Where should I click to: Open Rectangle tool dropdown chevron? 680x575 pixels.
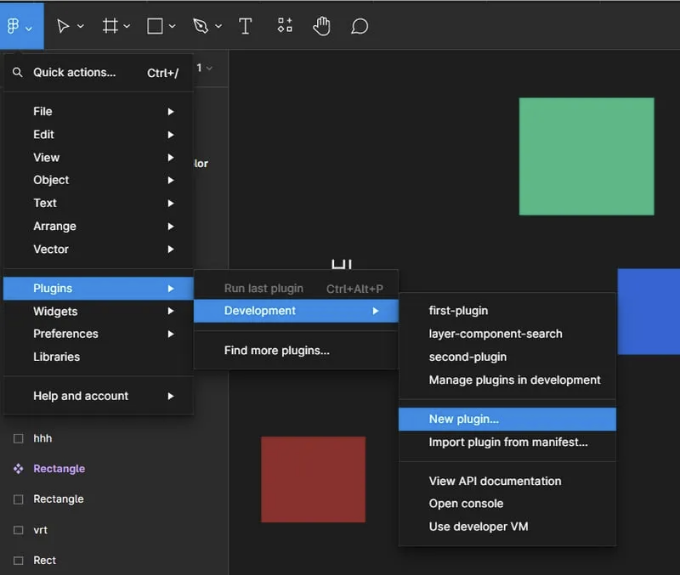(x=172, y=26)
